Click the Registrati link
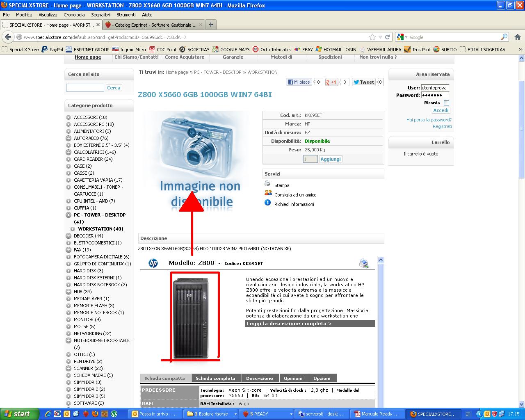 pos(442,126)
